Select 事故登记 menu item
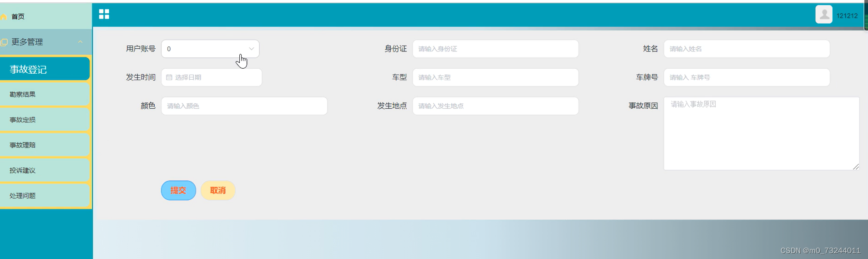This screenshot has height=259, width=868. tap(45, 69)
